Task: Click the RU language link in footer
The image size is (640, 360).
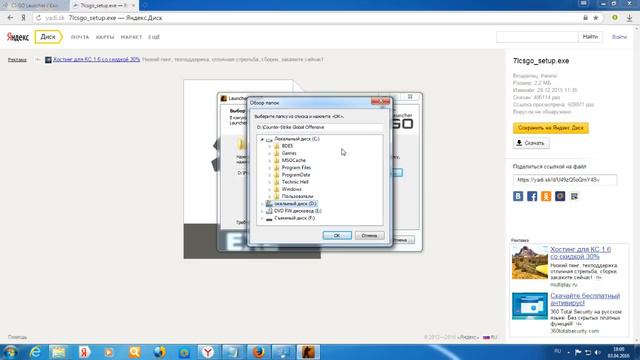Action: 490,337
